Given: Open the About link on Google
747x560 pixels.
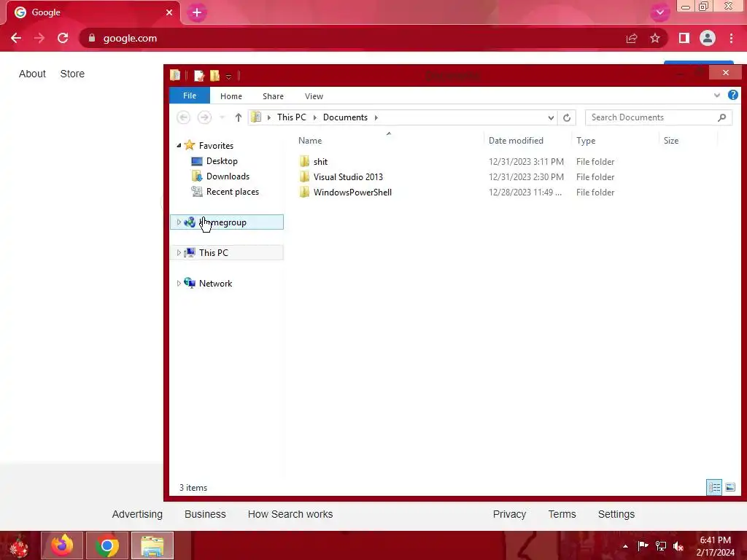Looking at the screenshot, I should 32,74.
